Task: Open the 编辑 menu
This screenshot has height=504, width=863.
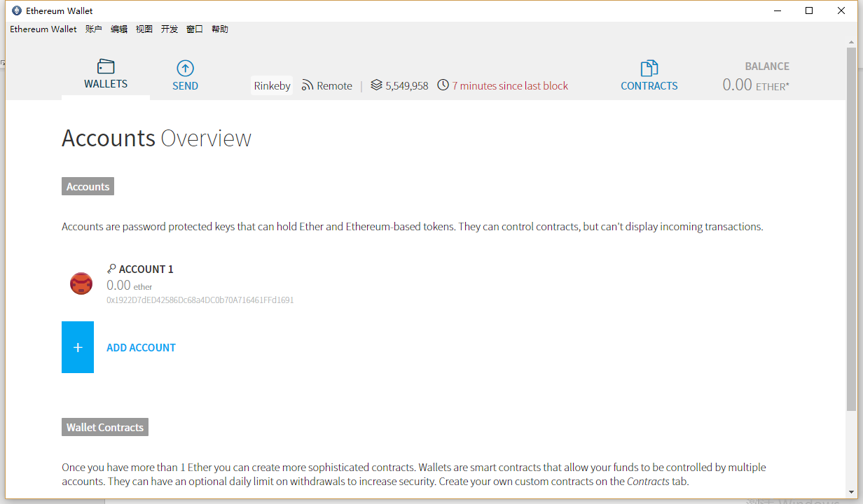Action: 119,29
